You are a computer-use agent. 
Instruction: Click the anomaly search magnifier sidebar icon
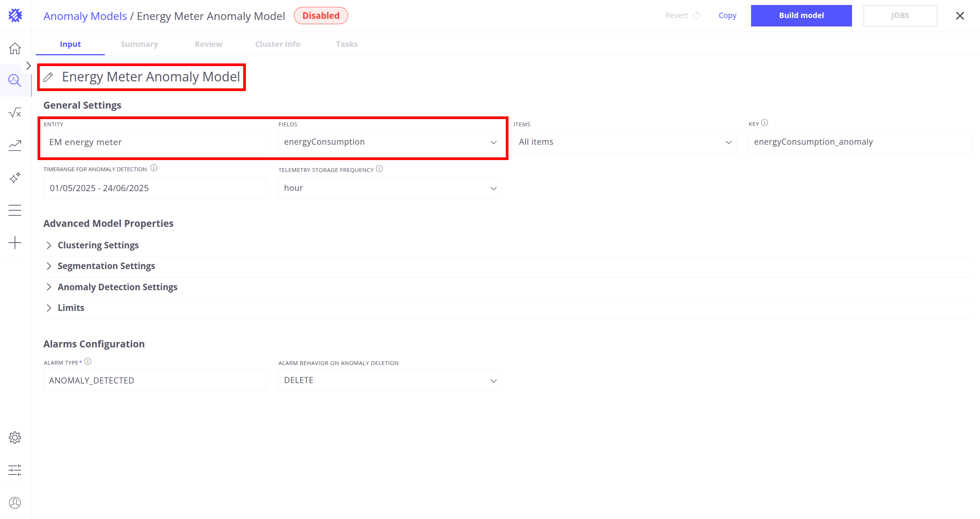pyautogui.click(x=15, y=81)
